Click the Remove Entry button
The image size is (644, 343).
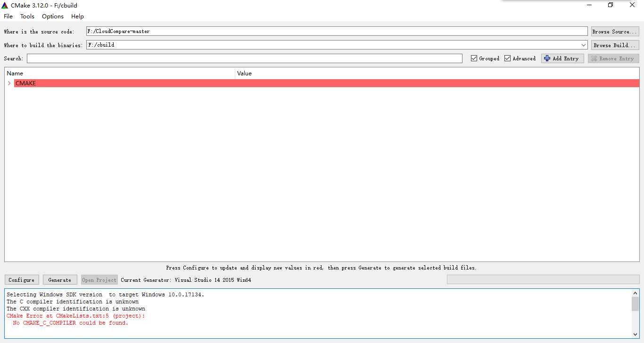[x=613, y=58]
